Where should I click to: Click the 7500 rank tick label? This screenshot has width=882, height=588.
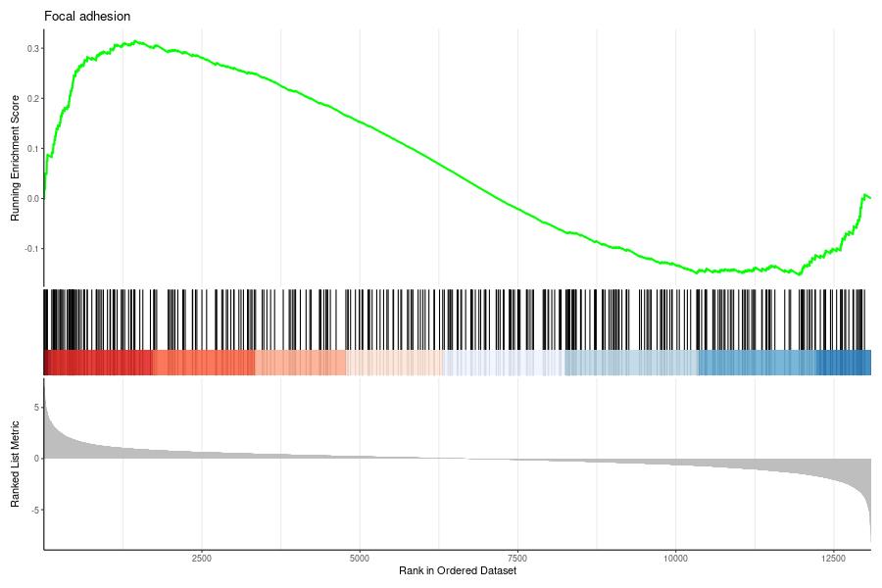click(x=517, y=559)
